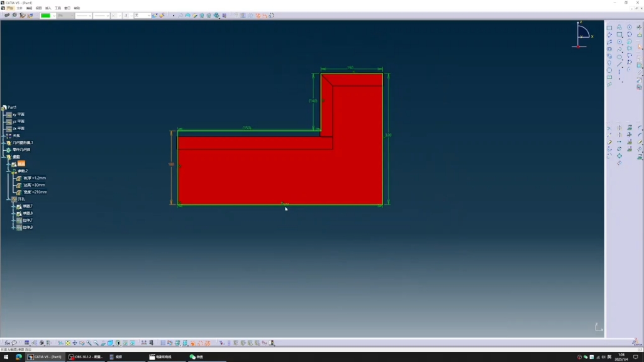Open the green color dropdown
The height and width of the screenshot is (362, 644).
[54, 16]
